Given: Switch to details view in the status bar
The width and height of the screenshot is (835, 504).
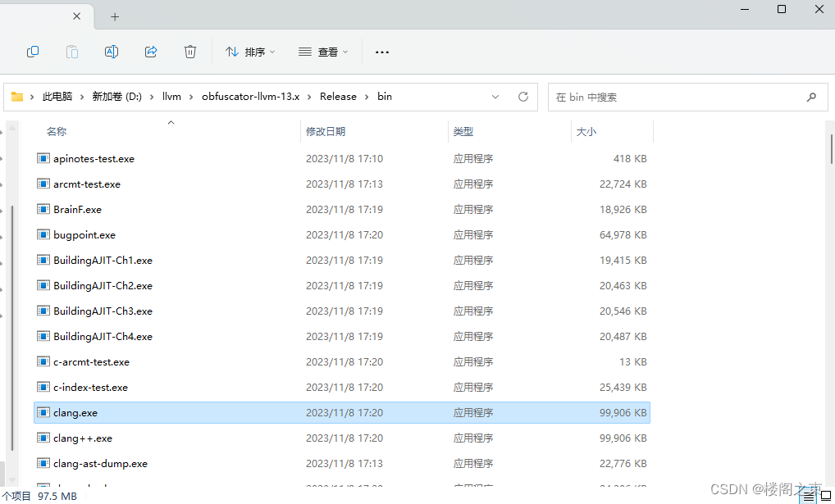Looking at the screenshot, I should pos(807,495).
